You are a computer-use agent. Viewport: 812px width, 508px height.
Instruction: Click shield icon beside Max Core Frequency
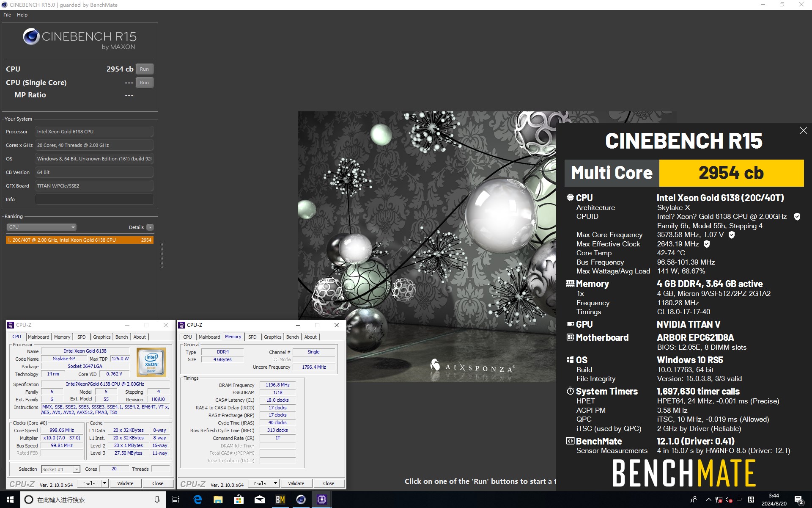732,235
